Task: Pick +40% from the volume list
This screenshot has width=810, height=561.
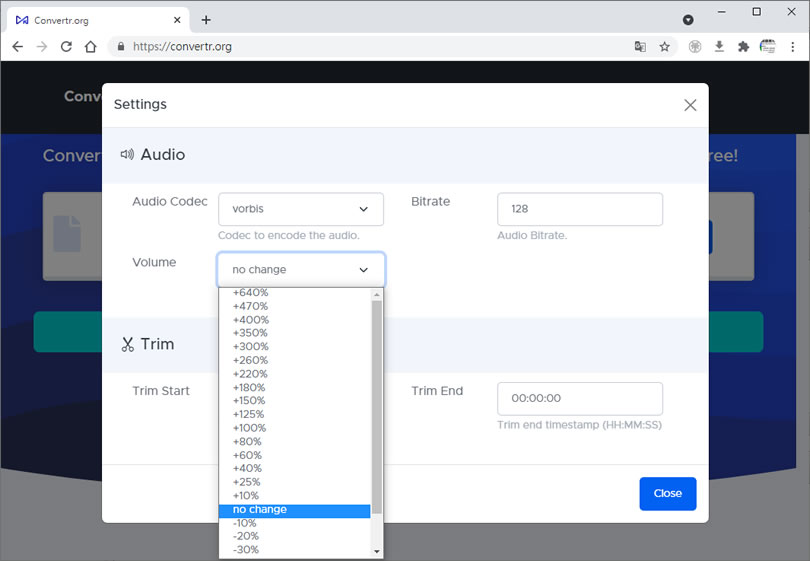Action: click(x=294, y=469)
